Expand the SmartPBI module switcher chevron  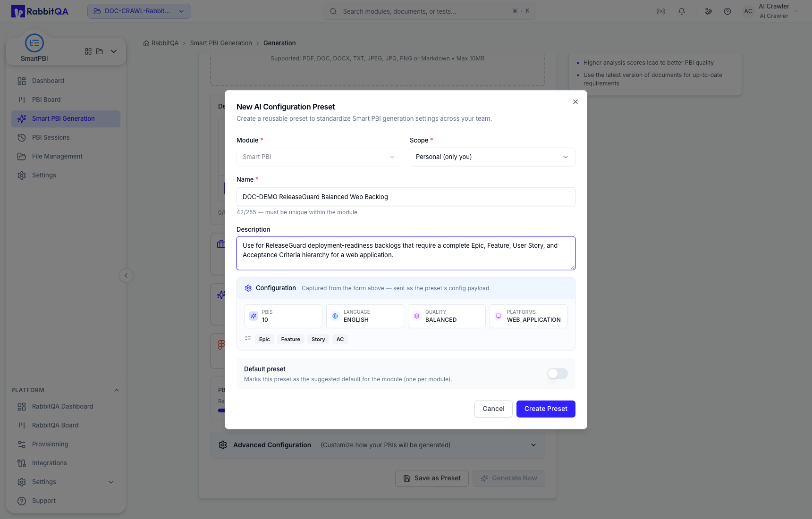[114, 51]
